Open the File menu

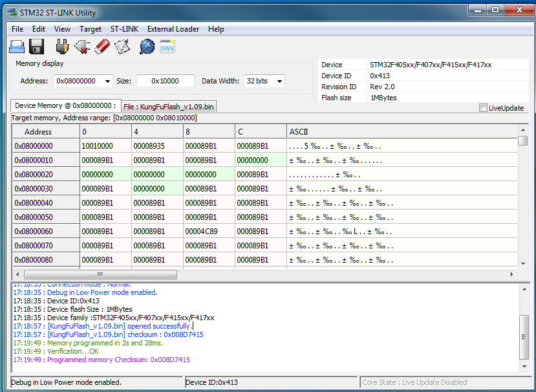coord(17,29)
